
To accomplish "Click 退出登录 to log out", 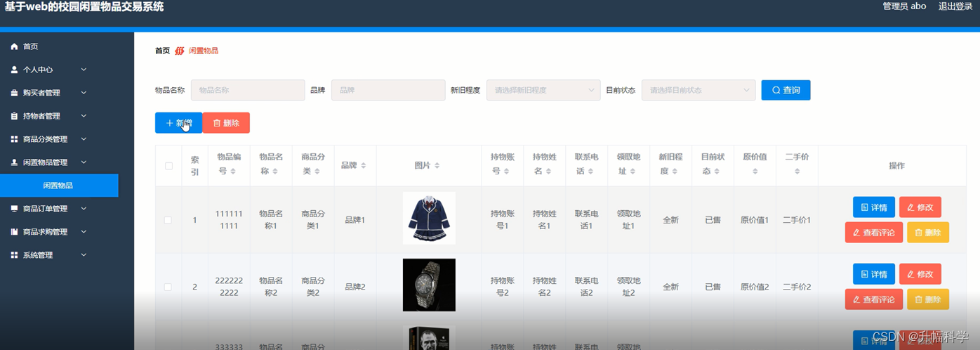I will pos(955,6).
